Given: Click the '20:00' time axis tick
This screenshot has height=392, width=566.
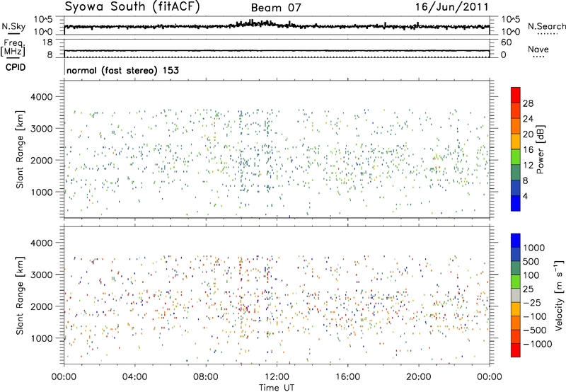Looking at the screenshot, I should click(x=419, y=376).
